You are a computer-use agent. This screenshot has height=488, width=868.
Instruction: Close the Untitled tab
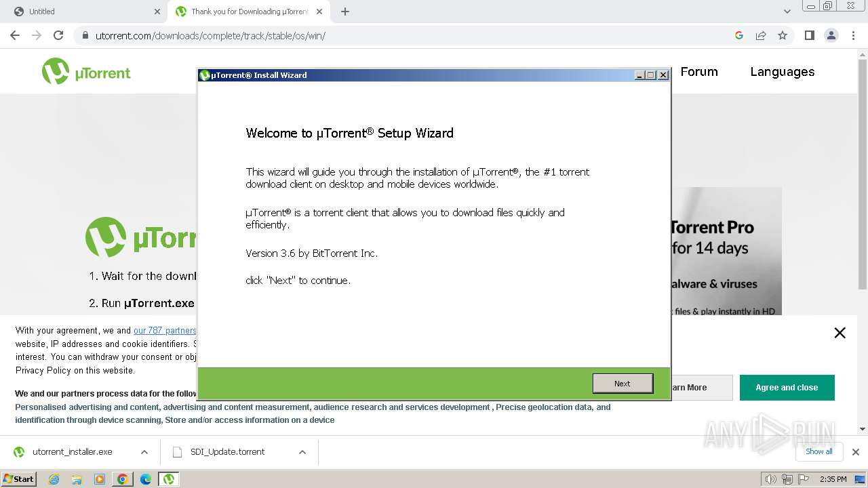(x=157, y=12)
